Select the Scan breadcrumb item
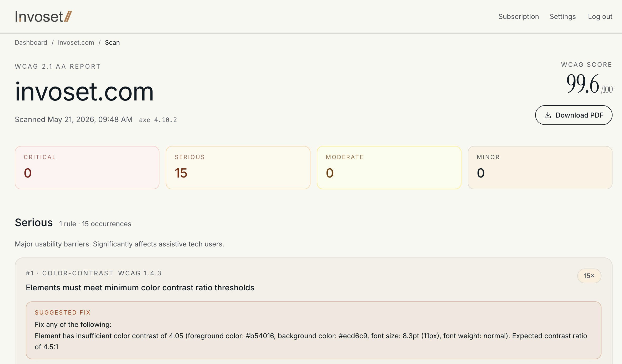 [112, 43]
